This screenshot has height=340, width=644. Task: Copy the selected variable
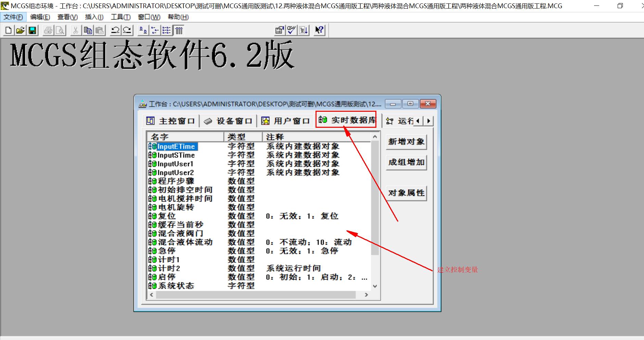click(x=88, y=30)
